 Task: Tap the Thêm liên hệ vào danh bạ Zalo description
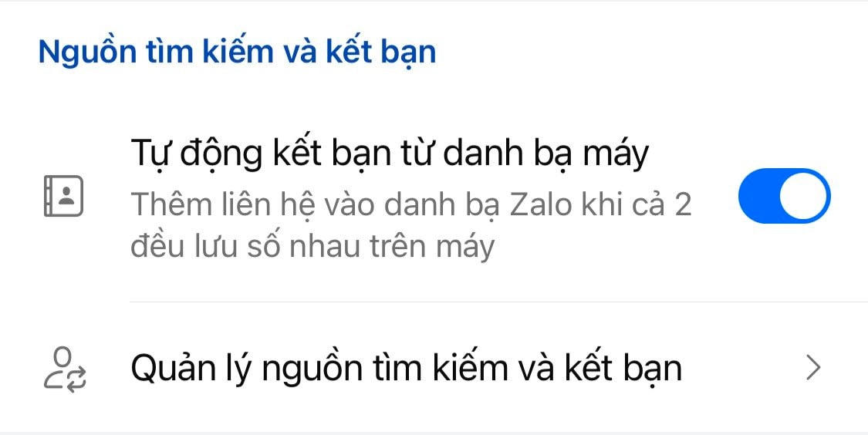410,206
